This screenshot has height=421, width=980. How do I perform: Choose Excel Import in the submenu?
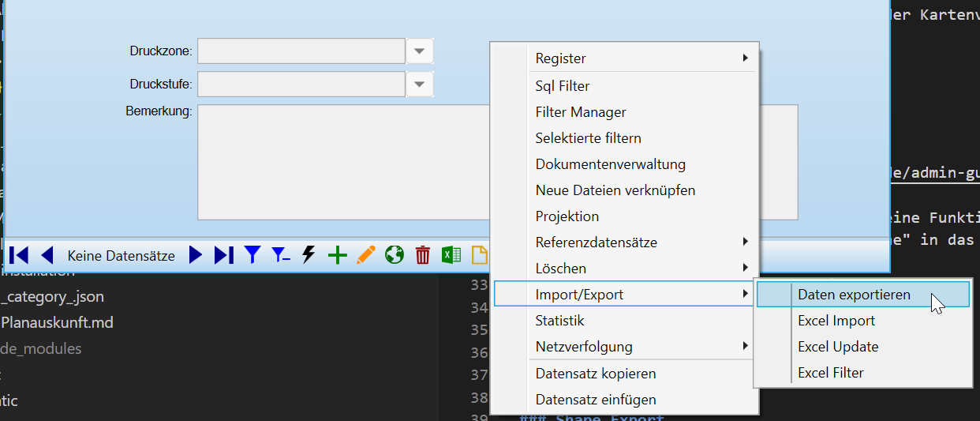836,321
